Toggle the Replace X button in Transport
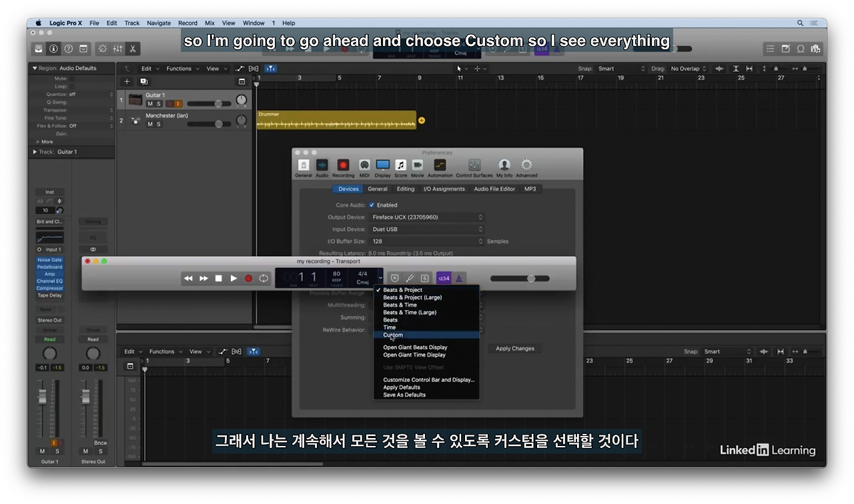This screenshot has height=504, width=854. click(395, 278)
